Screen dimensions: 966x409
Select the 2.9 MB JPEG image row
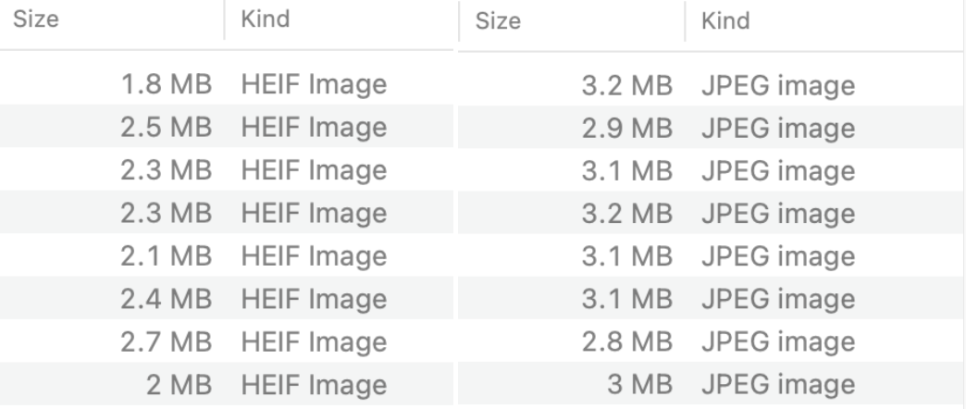pos(712,128)
